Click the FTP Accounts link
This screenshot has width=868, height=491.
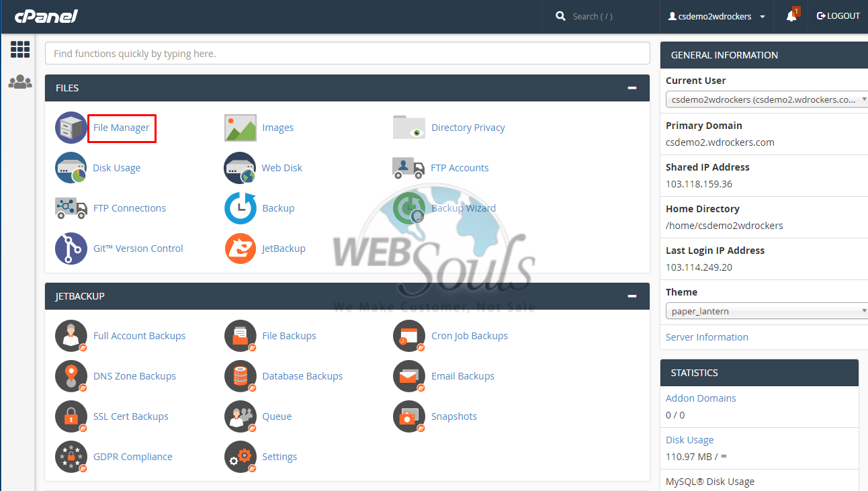click(x=460, y=168)
